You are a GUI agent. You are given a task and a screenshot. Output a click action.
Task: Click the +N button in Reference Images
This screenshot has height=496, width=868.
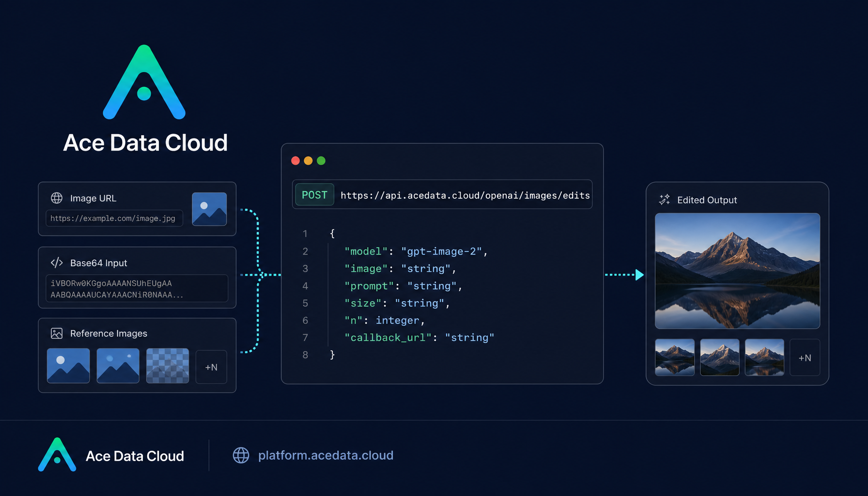click(211, 367)
